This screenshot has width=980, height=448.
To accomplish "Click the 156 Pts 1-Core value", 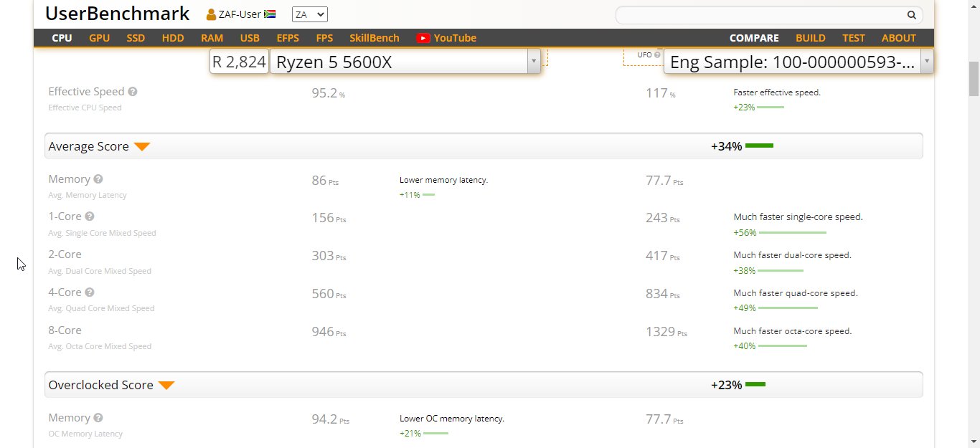I will point(329,218).
